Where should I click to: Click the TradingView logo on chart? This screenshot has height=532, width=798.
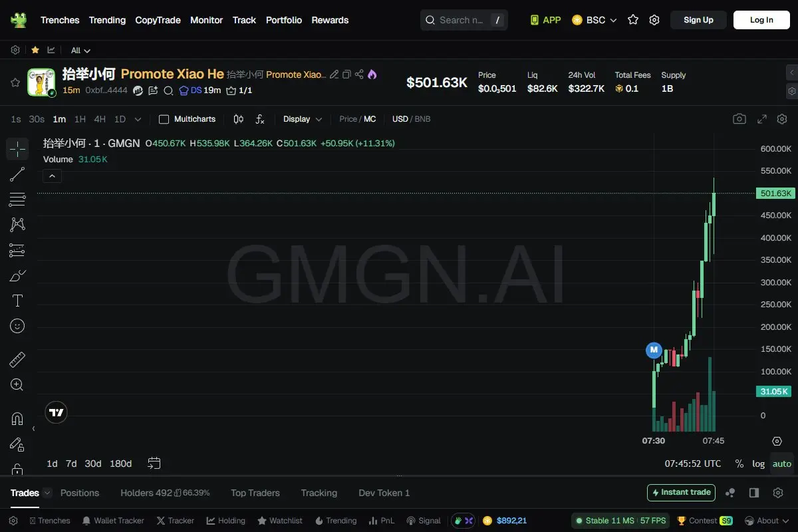coord(57,413)
